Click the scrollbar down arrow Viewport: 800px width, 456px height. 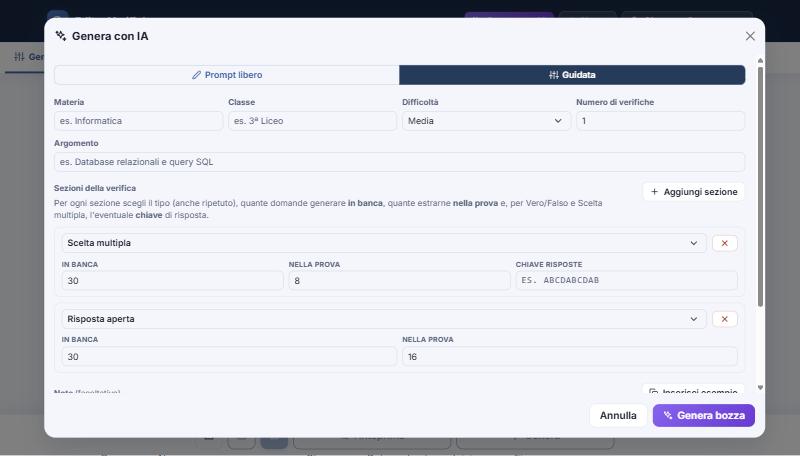click(x=760, y=388)
